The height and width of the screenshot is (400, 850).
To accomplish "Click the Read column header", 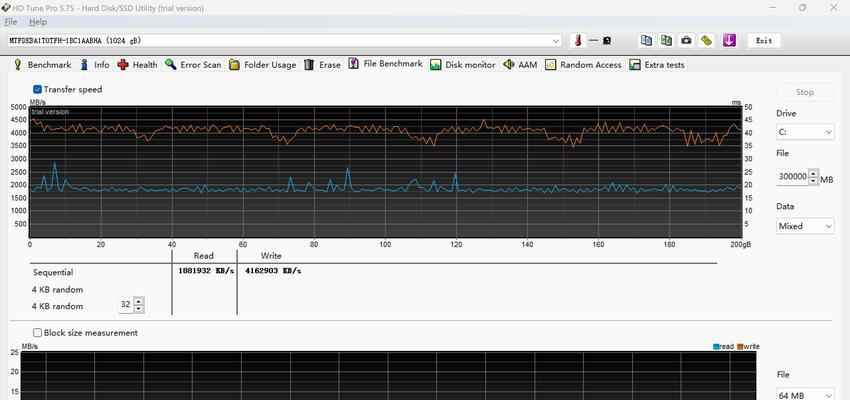I will pos(204,256).
